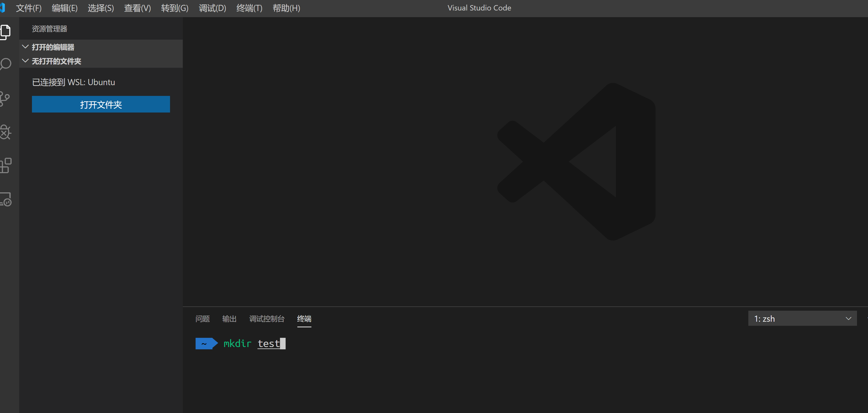
Task: Open the 查看(V) menu
Action: tap(137, 8)
